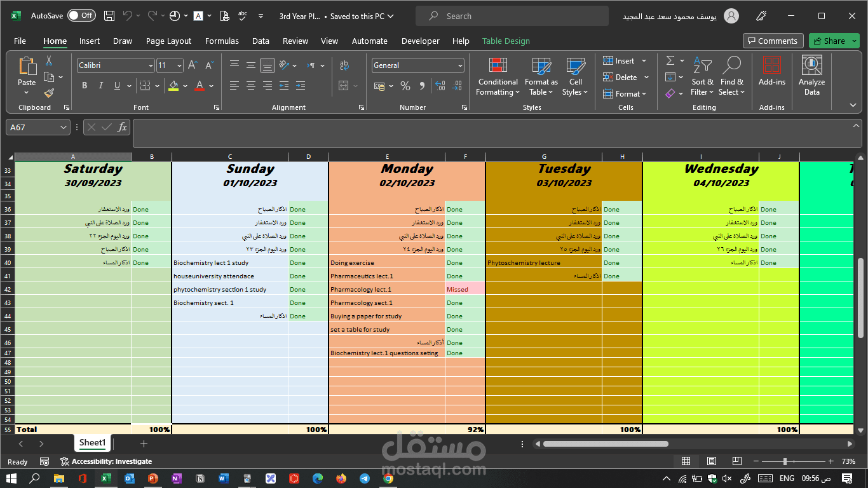Launch Analyze Data feature
Screen dimensions: 868x488
click(x=811, y=76)
